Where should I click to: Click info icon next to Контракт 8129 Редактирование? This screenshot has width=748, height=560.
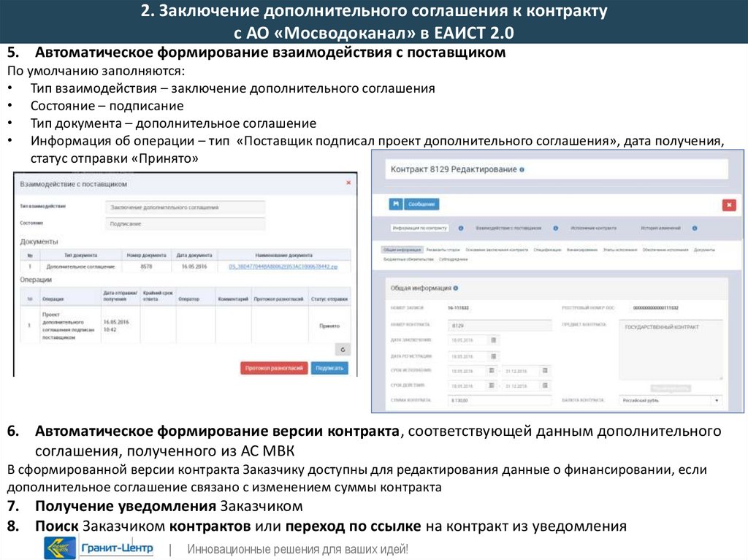pyautogui.click(x=522, y=169)
